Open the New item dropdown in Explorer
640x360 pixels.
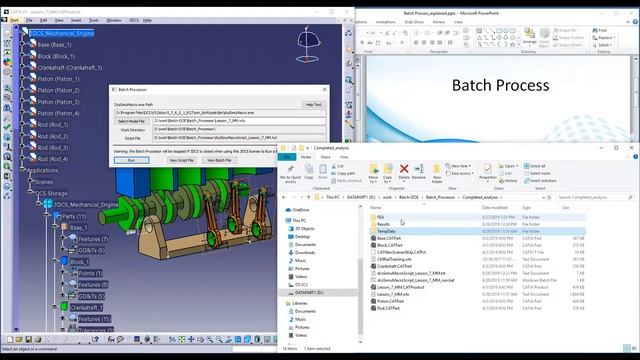[x=459, y=166]
